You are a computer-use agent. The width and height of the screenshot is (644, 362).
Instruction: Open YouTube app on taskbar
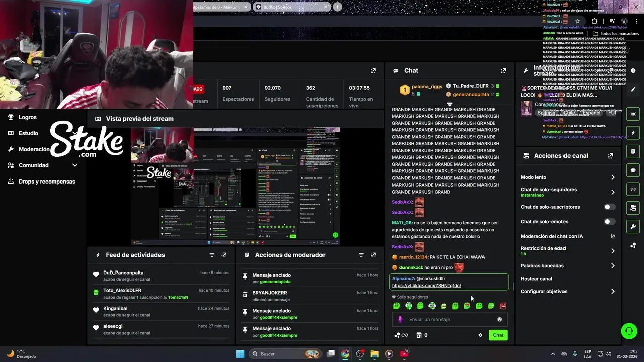404,354
